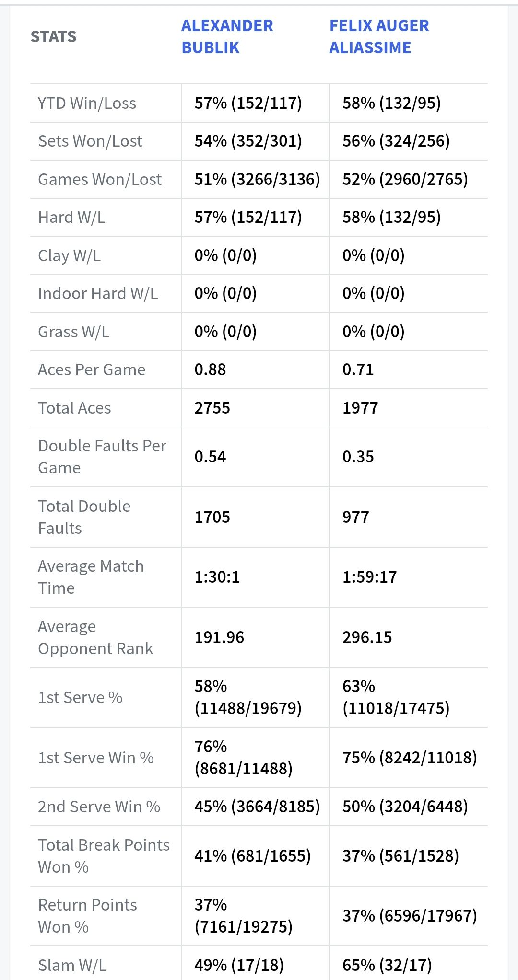
Task: Select Auger Aliassime's 2nd Serve Win % value
Action: pos(405,807)
